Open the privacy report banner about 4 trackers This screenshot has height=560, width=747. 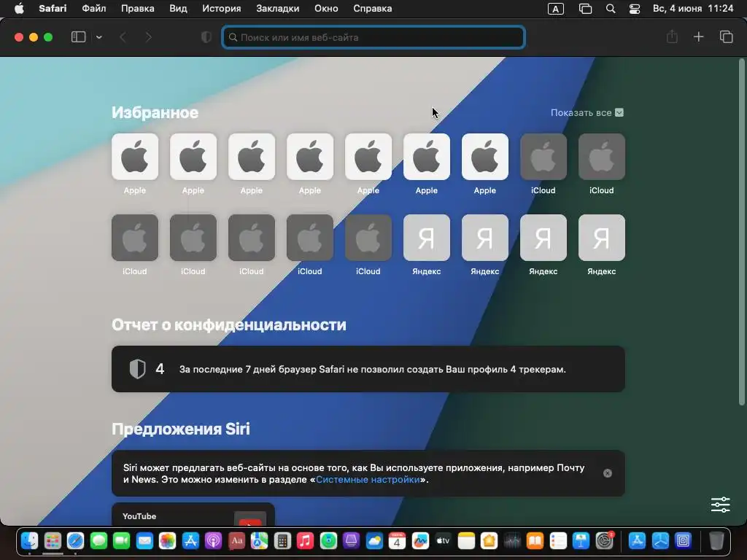368,369
